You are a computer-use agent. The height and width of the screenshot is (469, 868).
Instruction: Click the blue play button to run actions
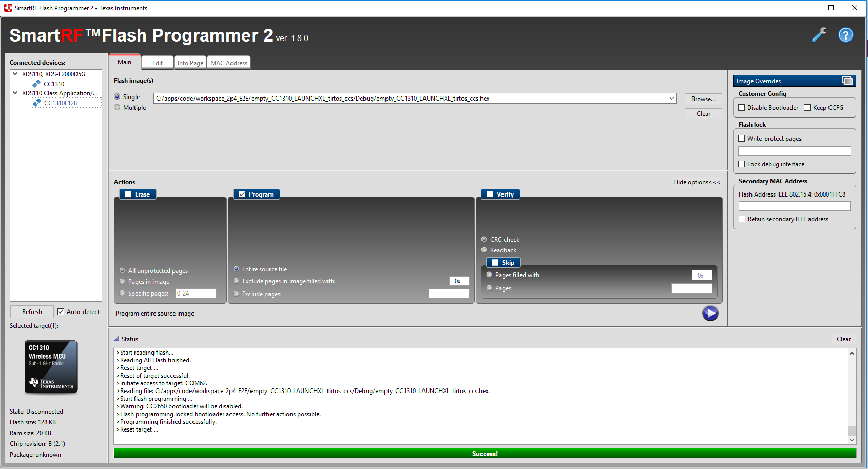click(x=710, y=313)
